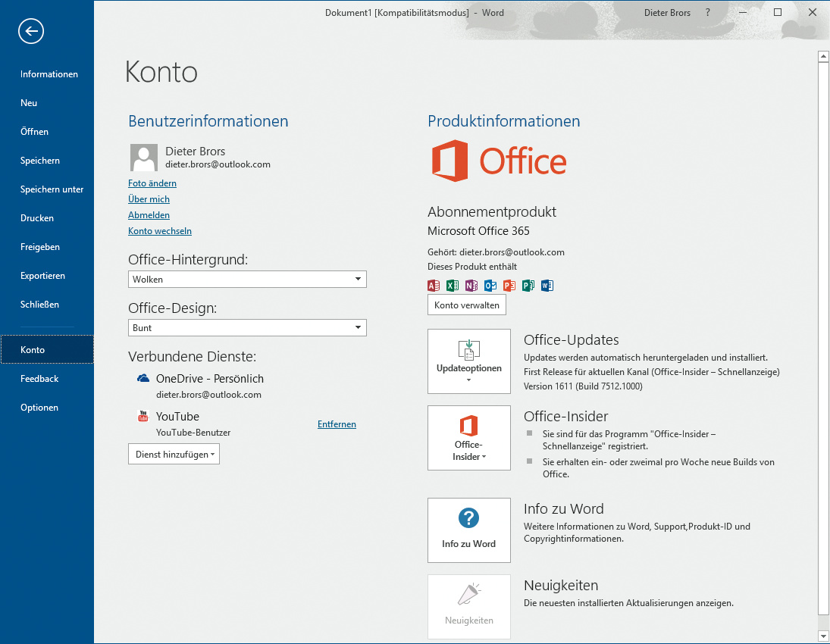Click the OneDrive - Persönlich service text
The image size is (830, 644).
coord(210,378)
